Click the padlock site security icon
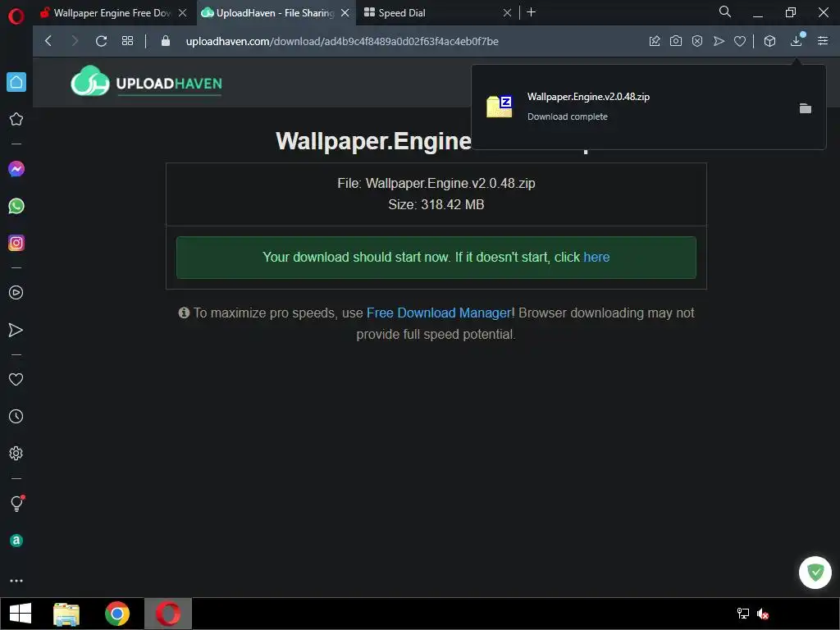The height and width of the screenshot is (630, 840). pos(166,41)
